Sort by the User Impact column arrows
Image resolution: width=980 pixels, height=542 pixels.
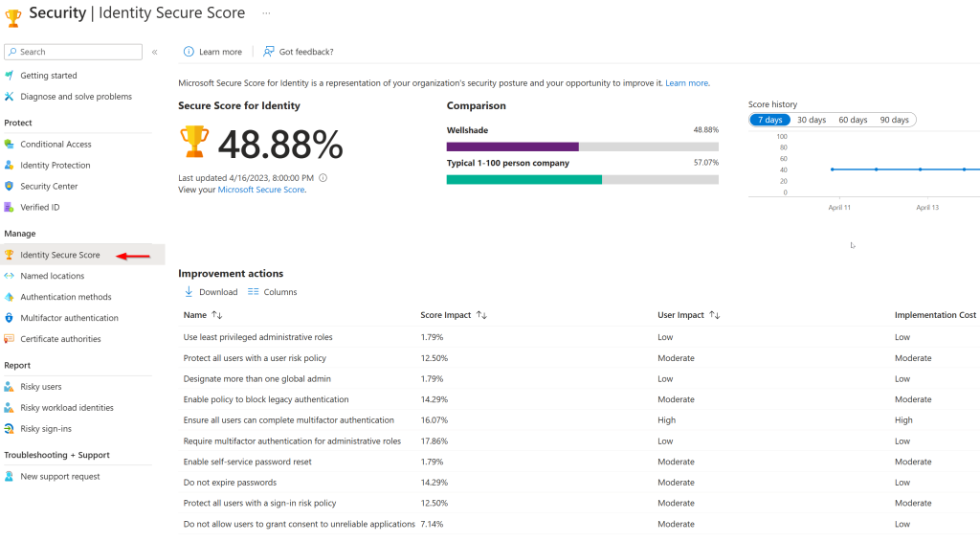pos(714,315)
